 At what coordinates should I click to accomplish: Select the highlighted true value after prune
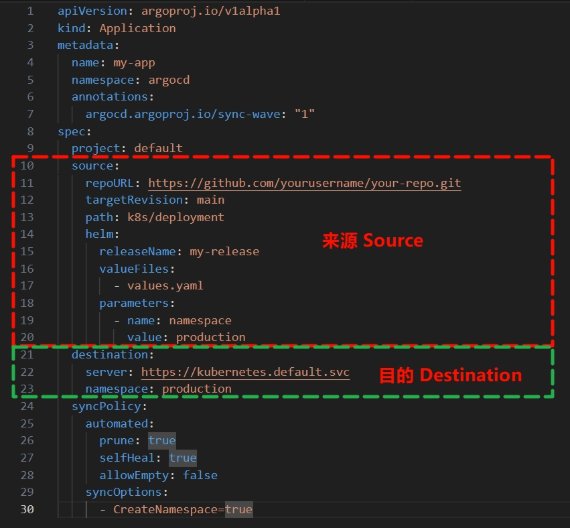[x=162, y=440]
